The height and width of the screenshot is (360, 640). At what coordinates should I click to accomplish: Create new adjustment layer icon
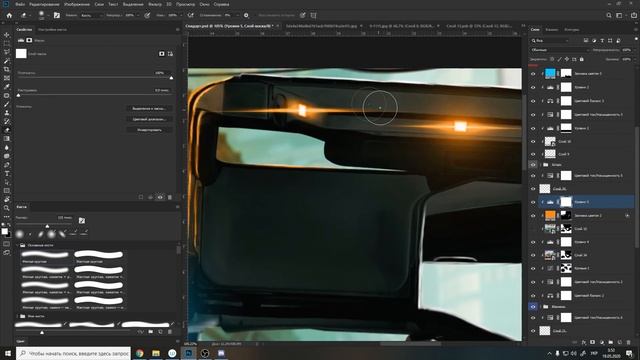point(602,342)
